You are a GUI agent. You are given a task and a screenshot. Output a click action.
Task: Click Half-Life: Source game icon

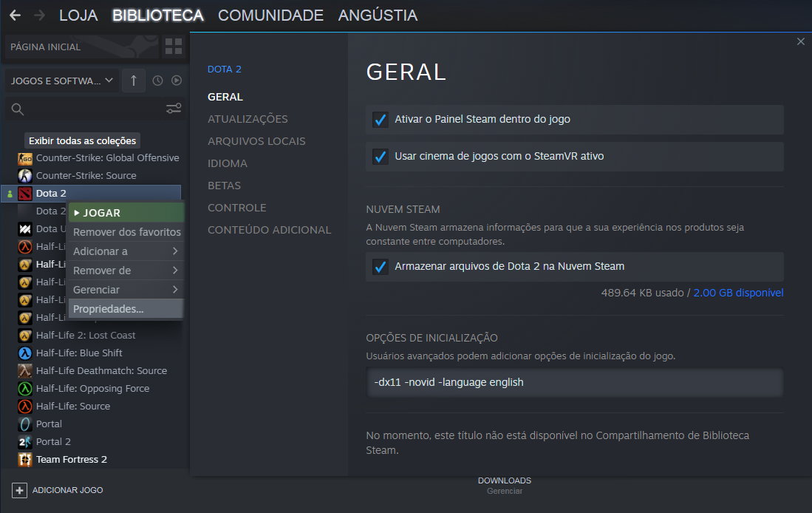(25, 407)
